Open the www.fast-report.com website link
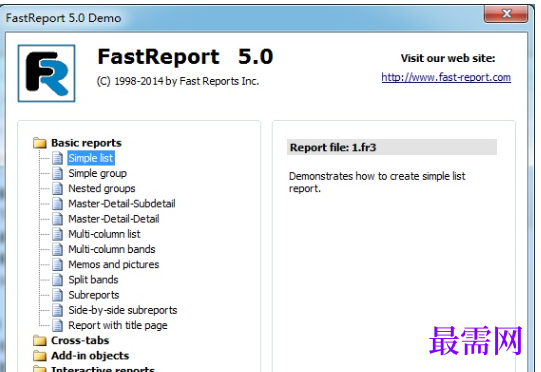This screenshot has width=541, height=372. click(x=446, y=77)
